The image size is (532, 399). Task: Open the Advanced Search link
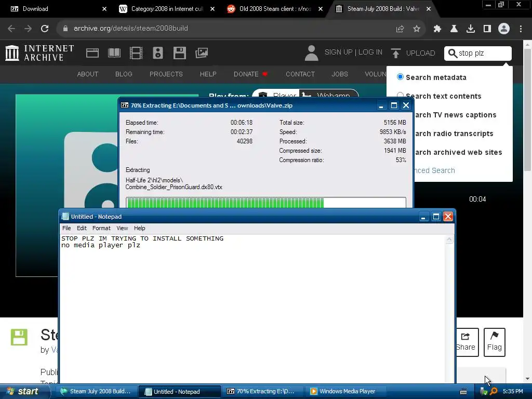click(435, 170)
